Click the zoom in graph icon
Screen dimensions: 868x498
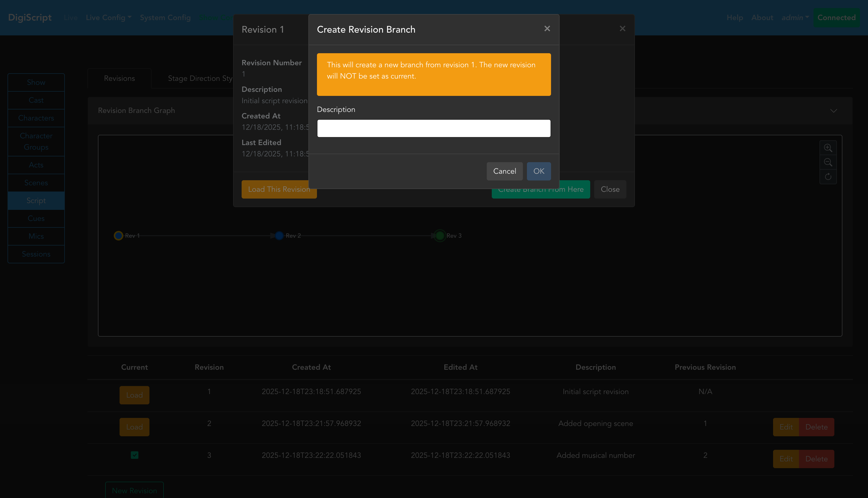828,148
